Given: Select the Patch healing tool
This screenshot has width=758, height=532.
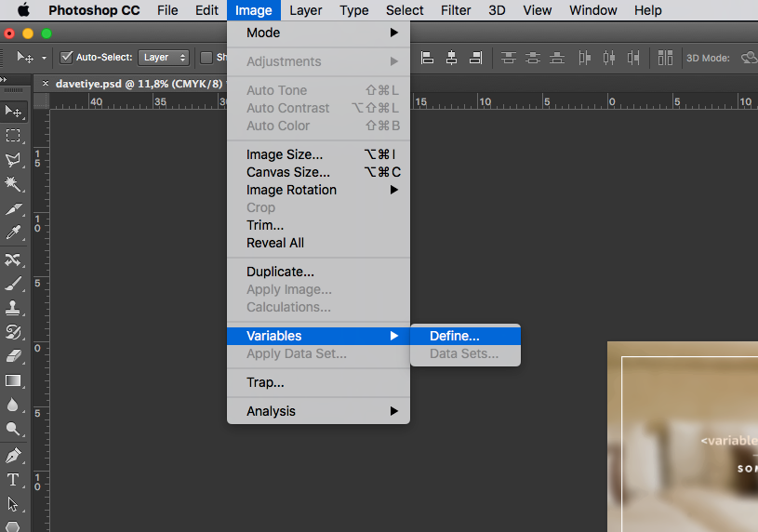Looking at the screenshot, I should point(13,259).
